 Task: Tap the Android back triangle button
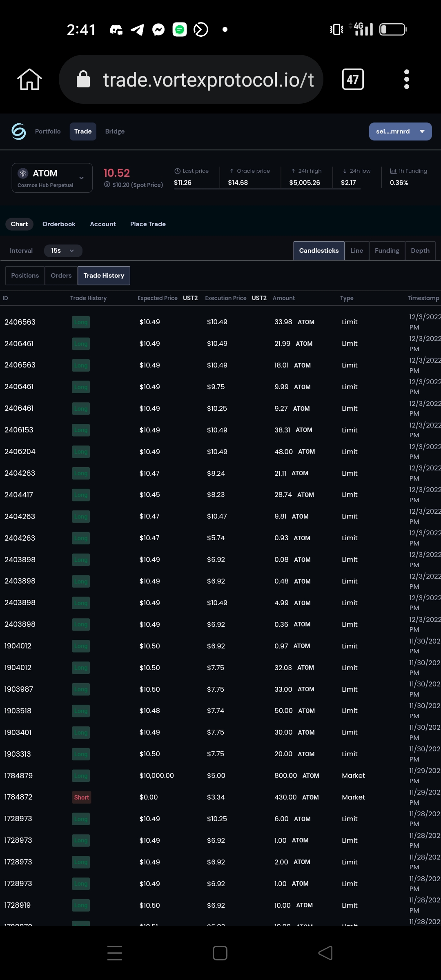tap(325, 953)
